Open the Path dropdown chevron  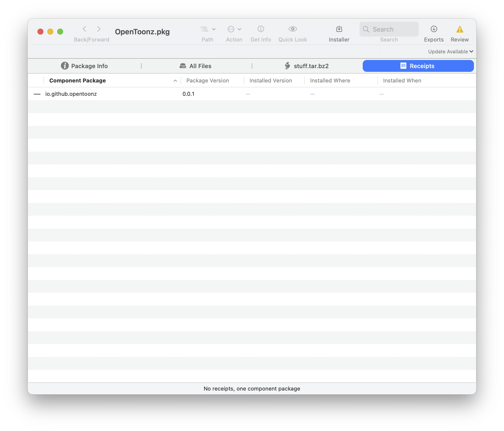[x=214, y=29]
